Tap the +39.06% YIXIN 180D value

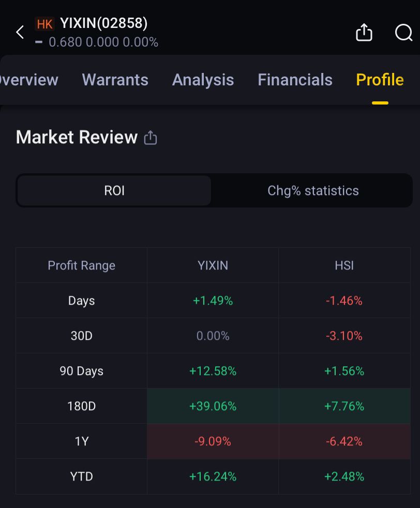[213, 406]
